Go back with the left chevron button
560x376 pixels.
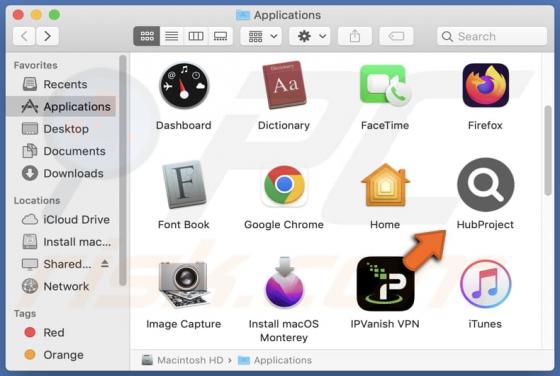[x=24, y=36]
